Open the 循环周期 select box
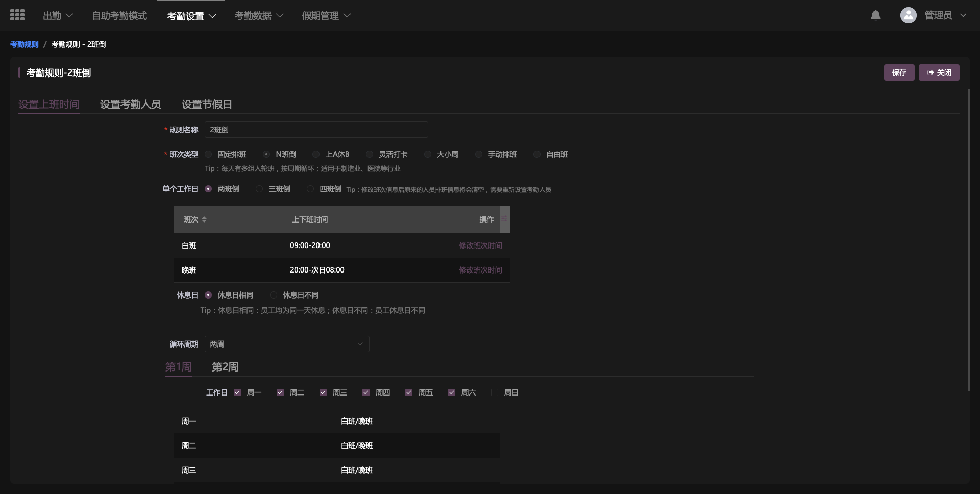The image size is (980, 494). point(286,344)
